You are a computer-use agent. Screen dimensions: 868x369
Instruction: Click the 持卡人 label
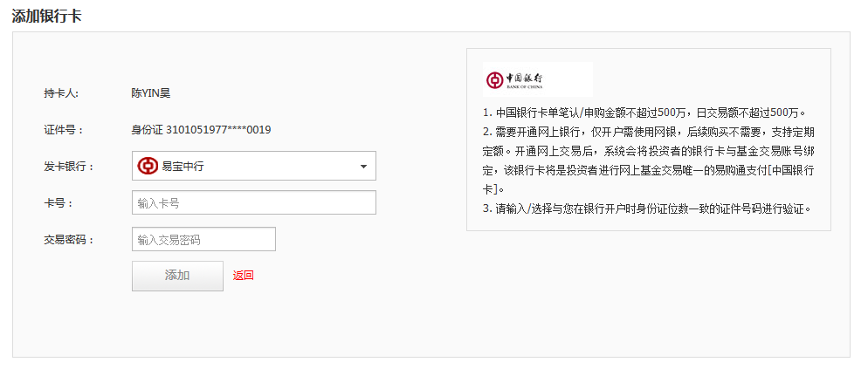(61, 93)
